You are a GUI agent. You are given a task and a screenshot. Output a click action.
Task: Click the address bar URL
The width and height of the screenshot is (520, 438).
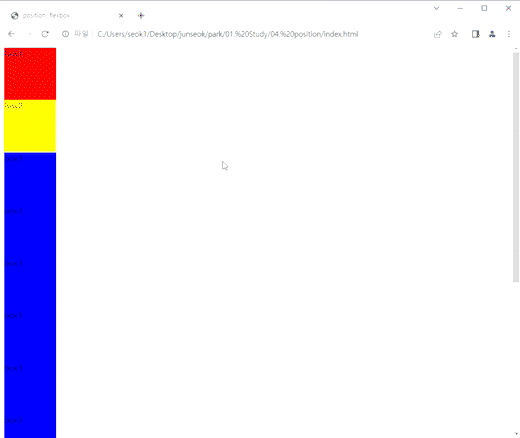[x=228, y=34]
